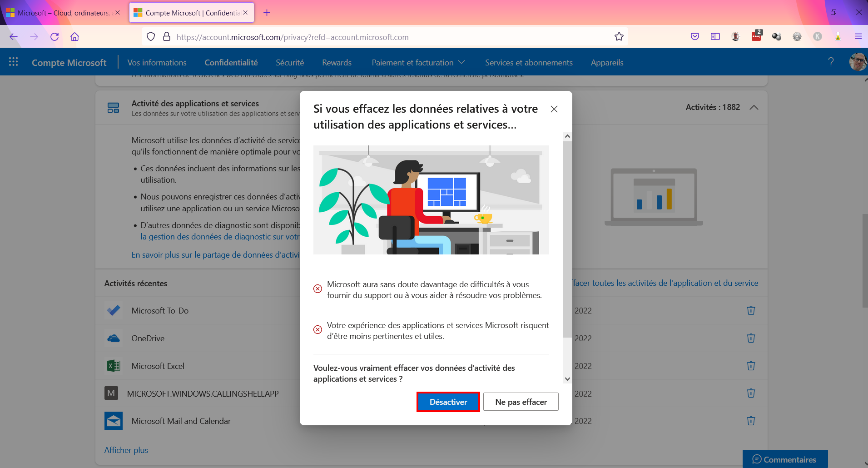Select the OneDrive activity row text
Screen dimensions: 868x468
point(148,338)
